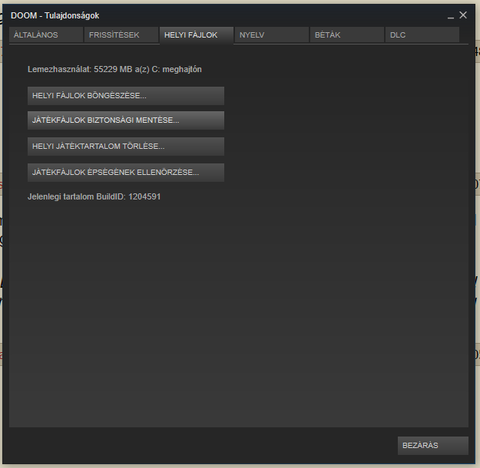Close the DOOM properties window
Image resolution: width=480 pixels, height=468 pixels.
463,15
